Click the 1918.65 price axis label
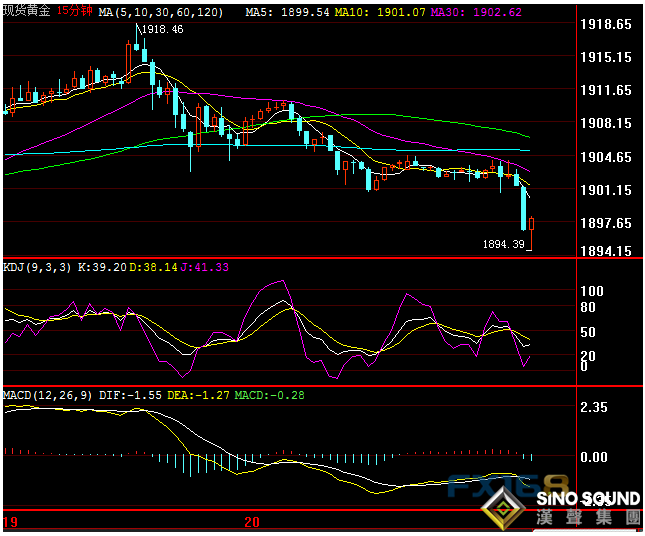 607,23
